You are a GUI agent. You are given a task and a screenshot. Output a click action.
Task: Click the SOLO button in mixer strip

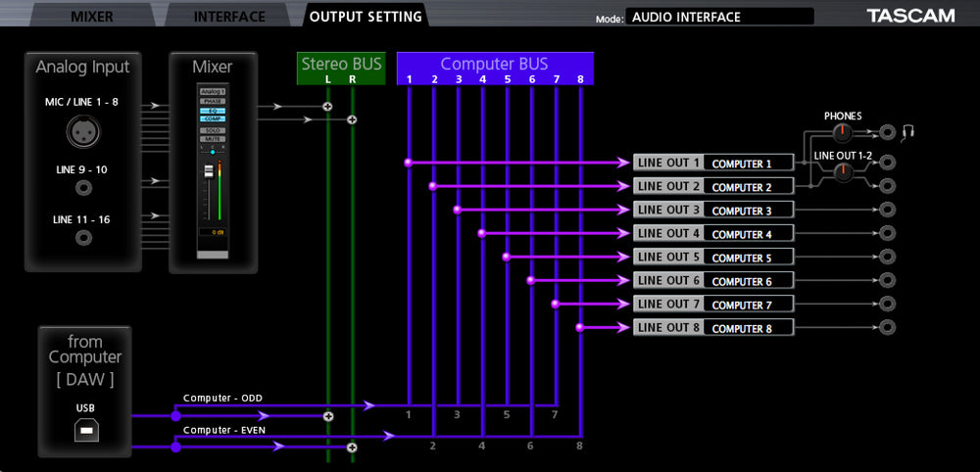[x=212, y=129]
